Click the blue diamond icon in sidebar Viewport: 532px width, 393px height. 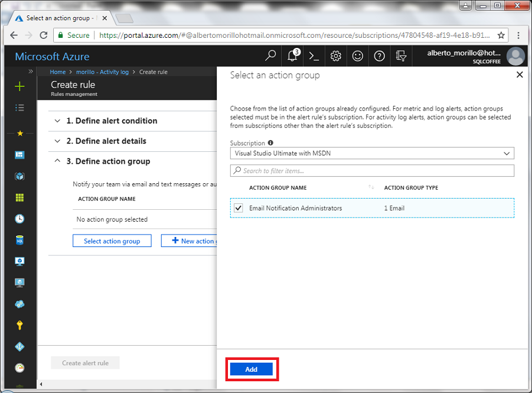click(x=19, y=346)
